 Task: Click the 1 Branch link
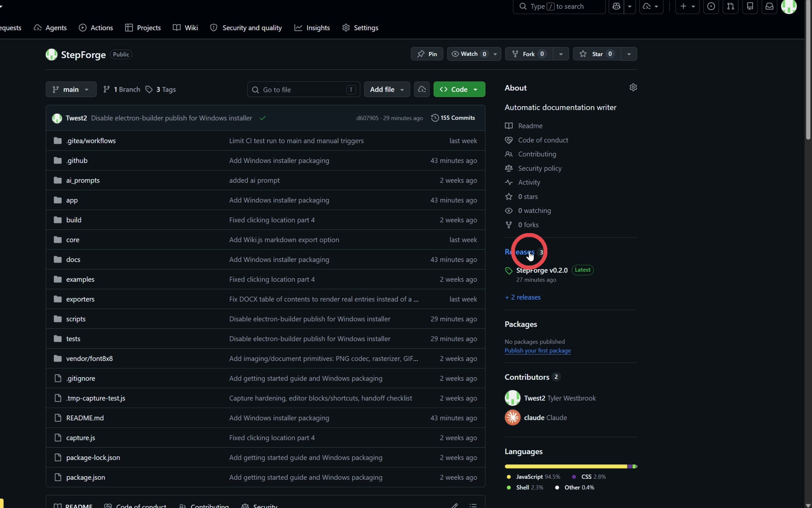tap(122, 89)
